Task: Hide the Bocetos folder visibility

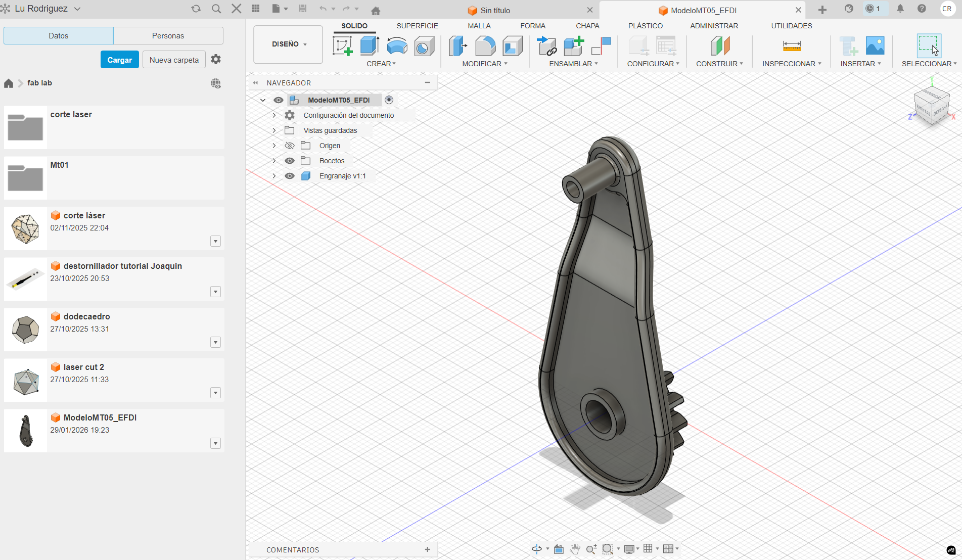Action: [x=290, y=161]
